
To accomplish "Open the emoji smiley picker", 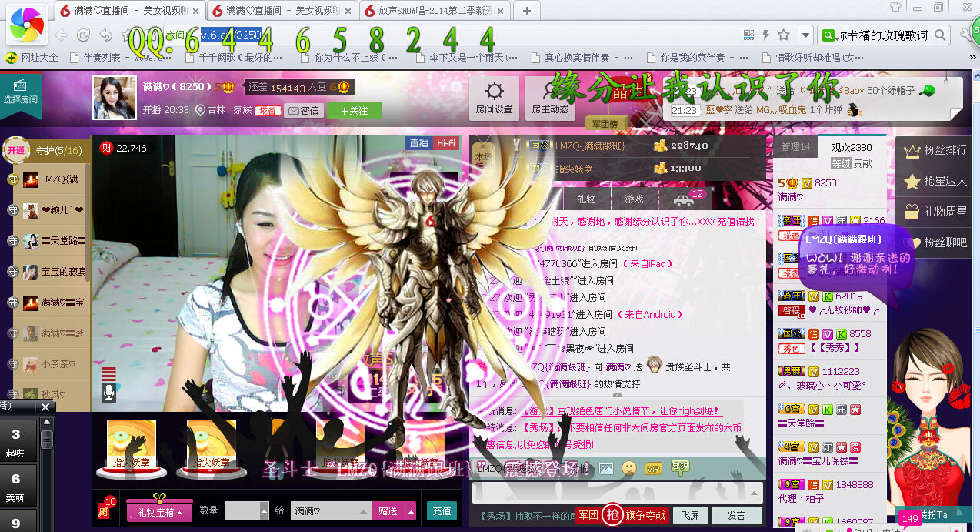I will 629,468.
